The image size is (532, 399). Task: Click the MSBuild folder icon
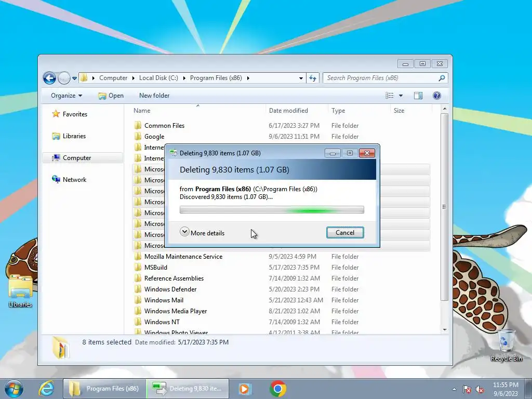[x=138, y=268]
